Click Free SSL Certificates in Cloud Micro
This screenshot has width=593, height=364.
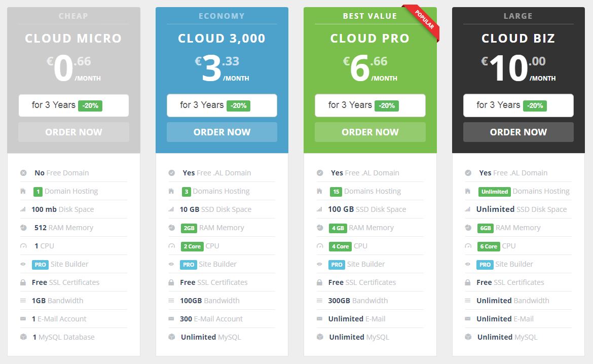click(x=65, y=283)
